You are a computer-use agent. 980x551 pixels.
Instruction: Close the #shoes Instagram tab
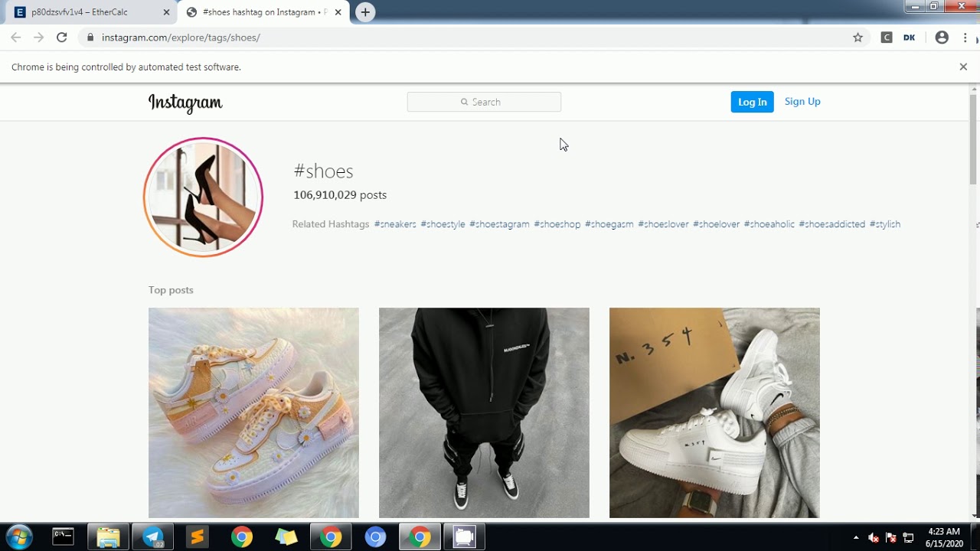point(338,12)
